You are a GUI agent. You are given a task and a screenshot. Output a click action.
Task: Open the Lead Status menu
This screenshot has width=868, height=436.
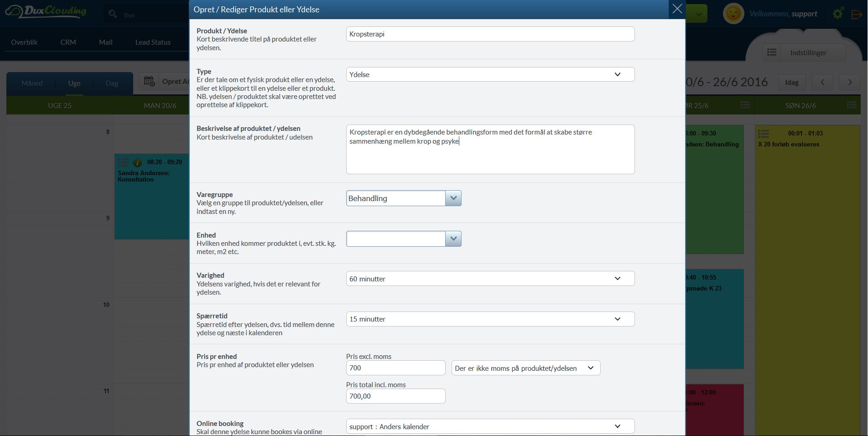153,42
